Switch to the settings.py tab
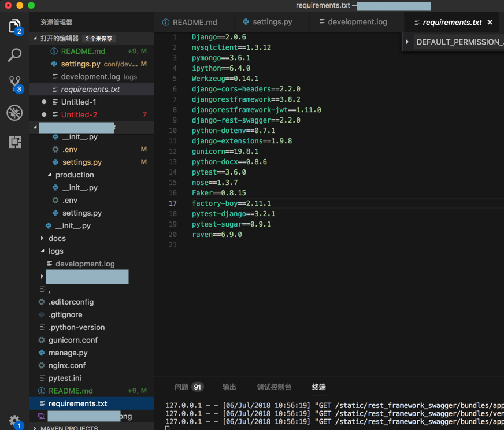504x430 pixels. [x=267, y=22]
